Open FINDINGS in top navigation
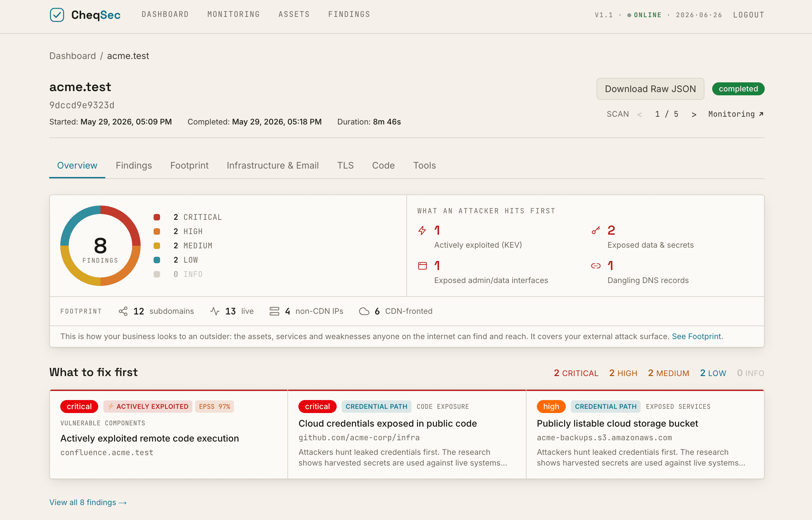 point(349,14)
